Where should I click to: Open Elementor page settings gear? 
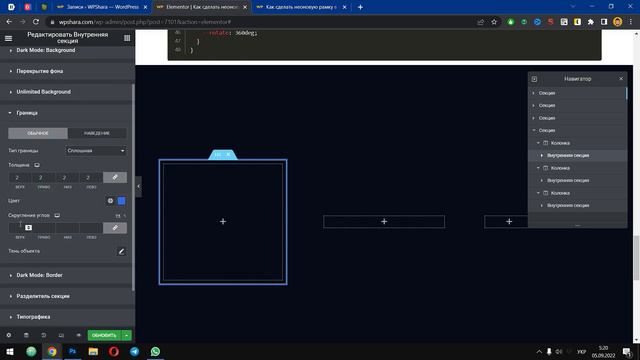pyautogui.click(x=9, y=335)
